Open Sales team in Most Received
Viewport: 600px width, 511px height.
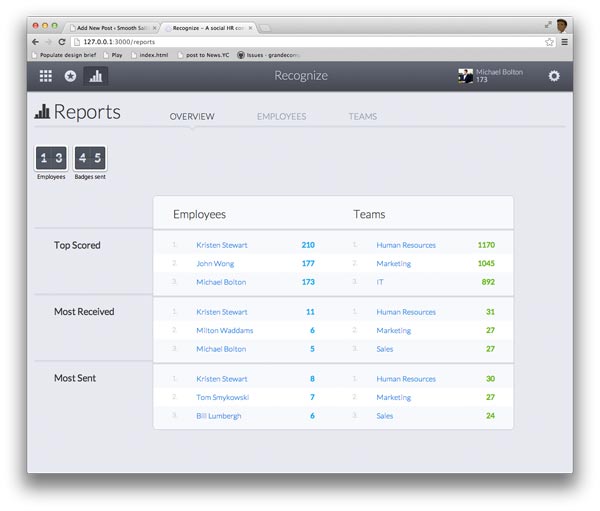pos(385,349)
